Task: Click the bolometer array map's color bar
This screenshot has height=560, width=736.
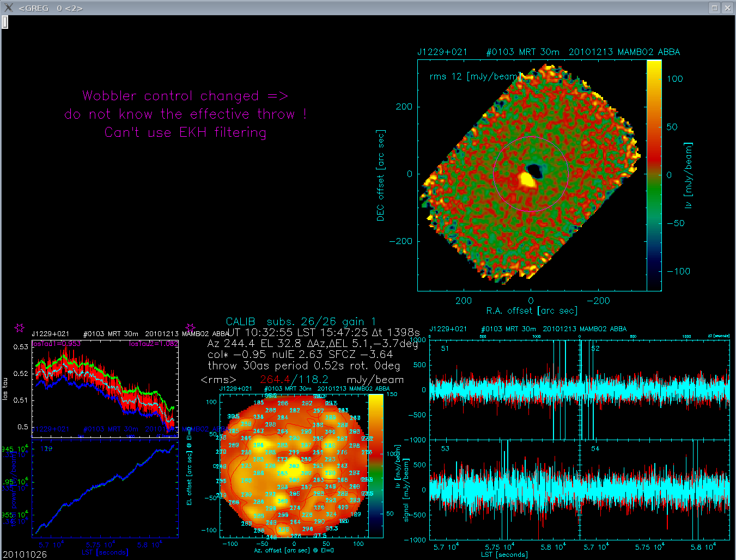Action: (x=376, y=466)
